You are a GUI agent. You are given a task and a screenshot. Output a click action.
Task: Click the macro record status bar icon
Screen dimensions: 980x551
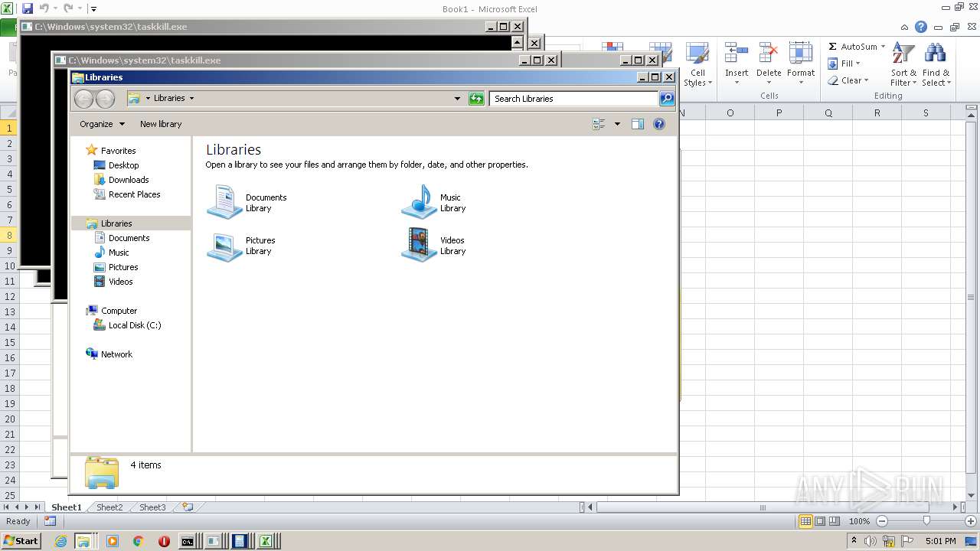50,521
